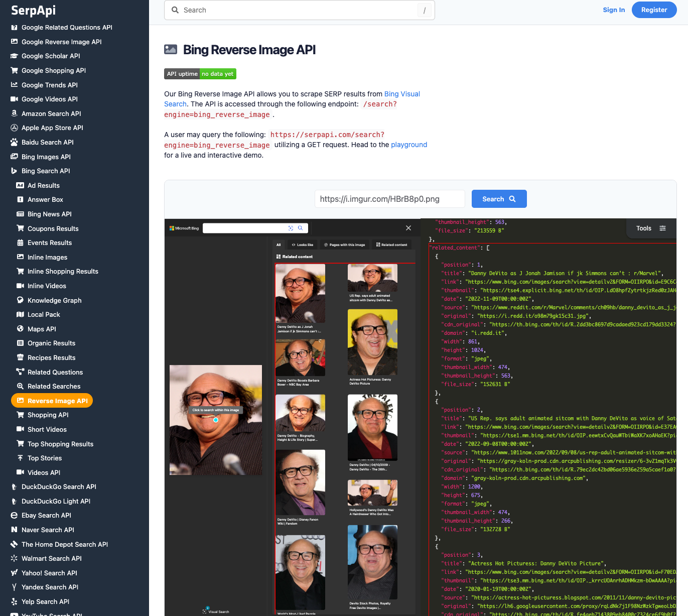The height and width of the screenshot is (616, 688).
Task: Click the Google Trends chart icon
Action: point(14,85)
